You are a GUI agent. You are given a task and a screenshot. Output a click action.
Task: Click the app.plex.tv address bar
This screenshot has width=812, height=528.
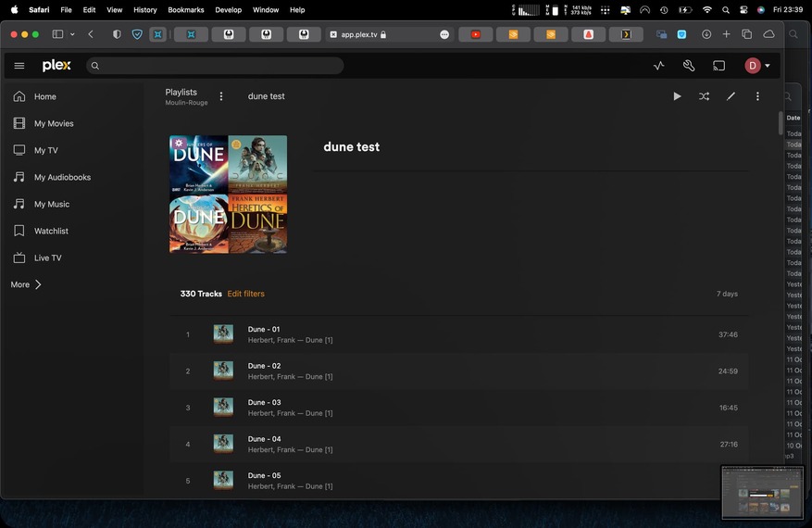[x=388, y=34]
